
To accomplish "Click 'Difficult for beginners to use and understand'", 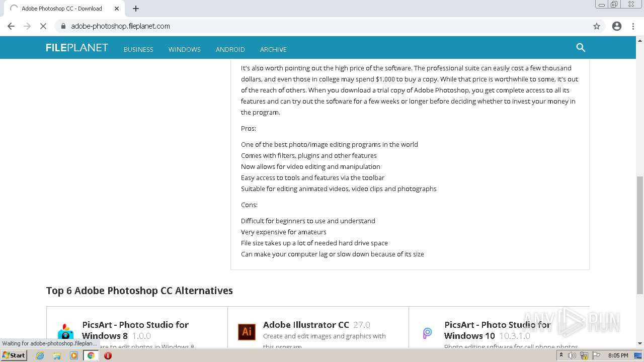I will point(308,221).
